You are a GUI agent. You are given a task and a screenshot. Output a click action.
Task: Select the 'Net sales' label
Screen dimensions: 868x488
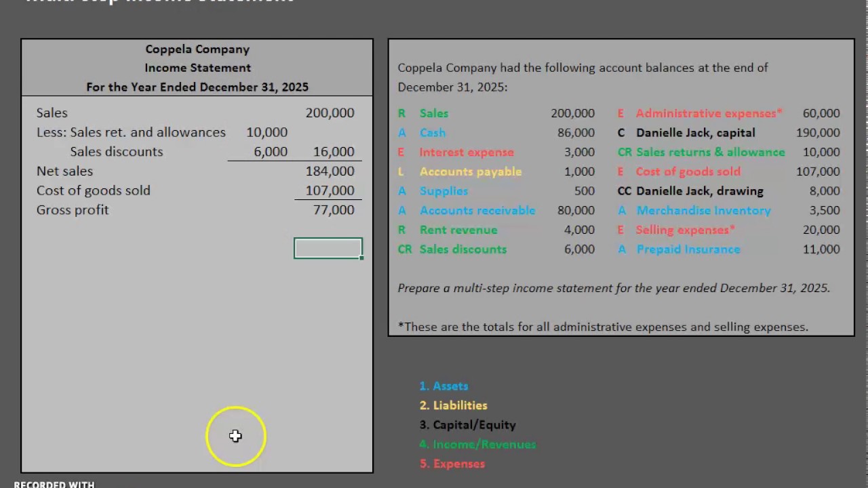(x=65, y=171)
